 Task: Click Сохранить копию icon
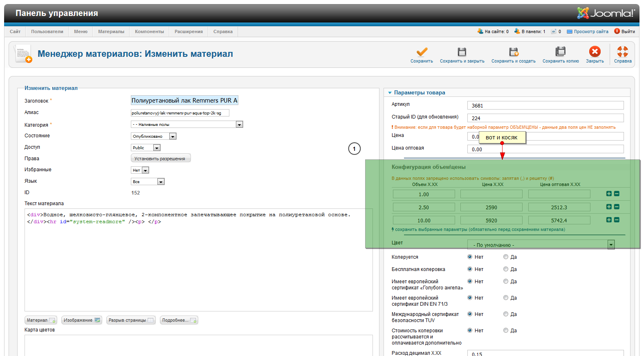coord(560,52)
